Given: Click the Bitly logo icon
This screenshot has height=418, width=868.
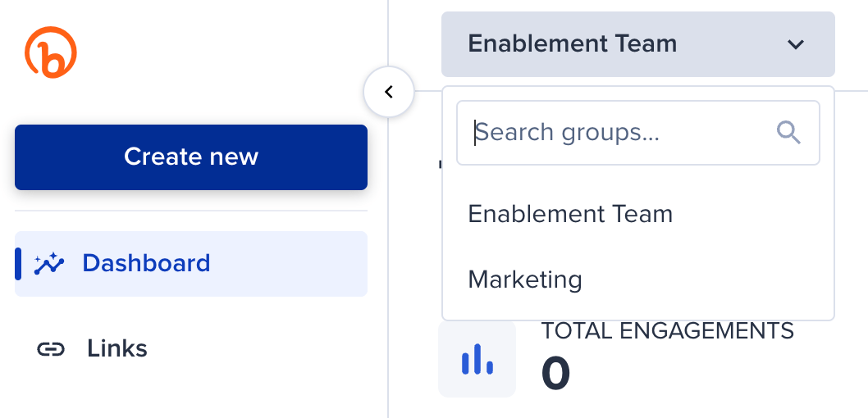Looking at the screenshot, I should 51,52.
